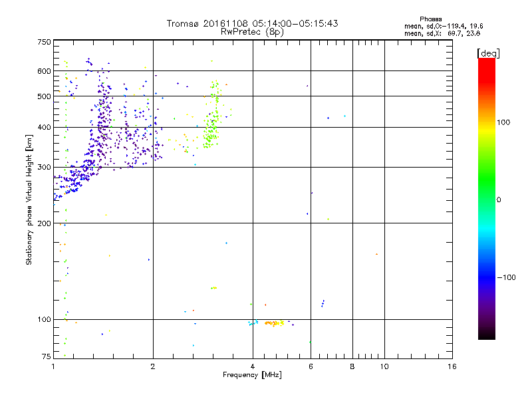Click the x-axis tick label "8"
Screen dimensions: 532x399
pyautogui.click(x=352, y=366)
